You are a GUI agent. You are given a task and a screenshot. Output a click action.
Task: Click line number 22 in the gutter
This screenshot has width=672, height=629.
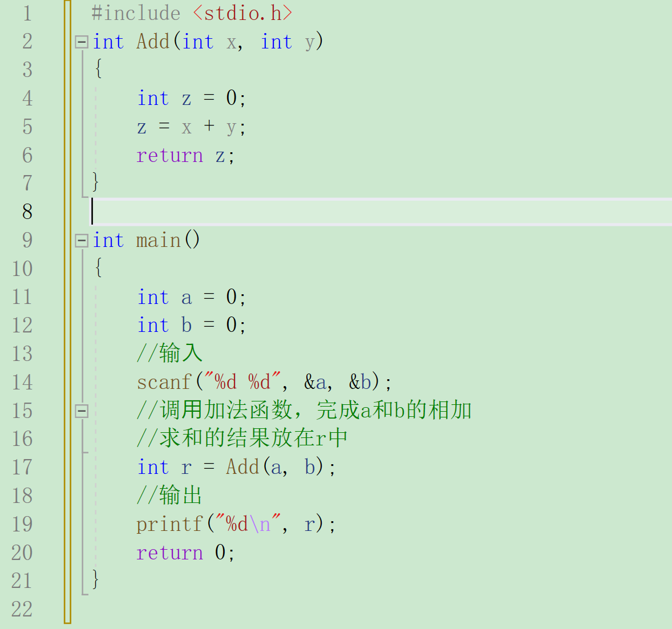click(22, 609)
